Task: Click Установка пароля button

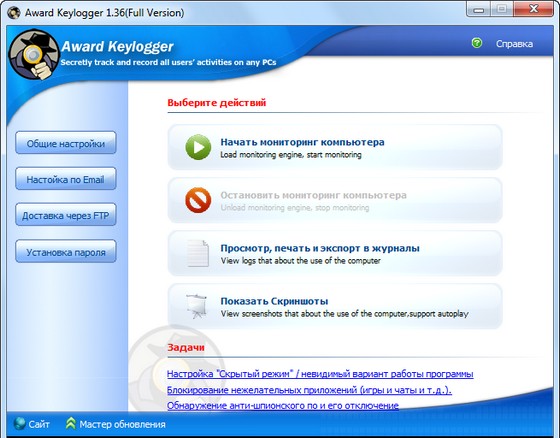Action: click(66, 252)
